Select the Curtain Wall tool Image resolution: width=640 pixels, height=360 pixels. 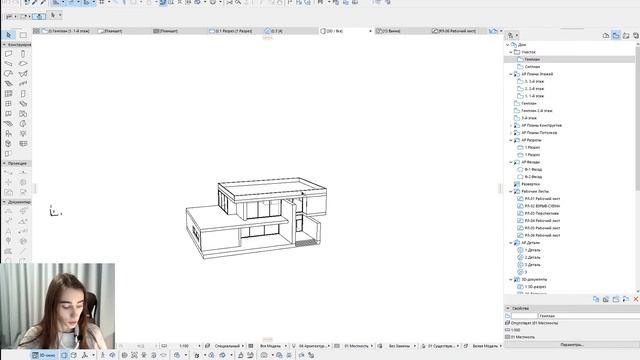point(9,93)
